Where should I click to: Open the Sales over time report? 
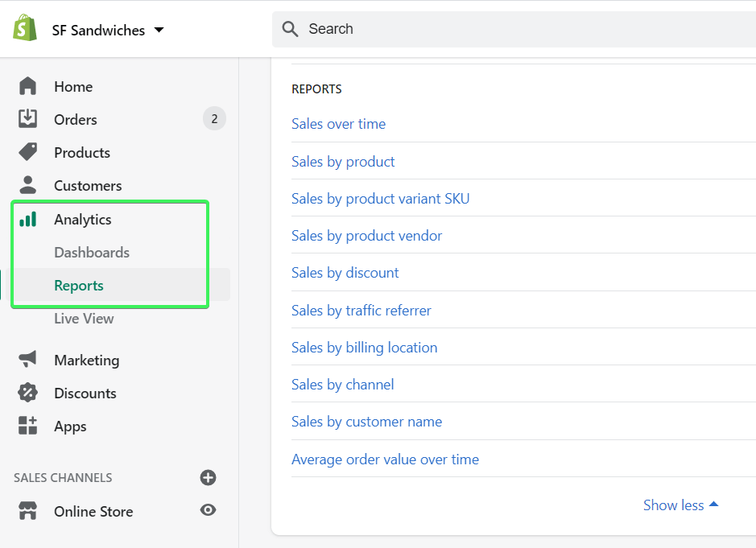click(338, 124)
